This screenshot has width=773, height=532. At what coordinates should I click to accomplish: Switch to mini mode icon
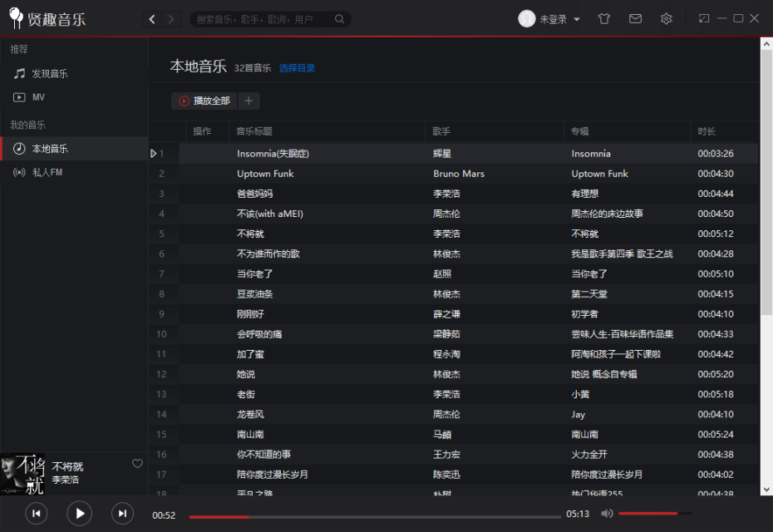(x=703, y=19)
